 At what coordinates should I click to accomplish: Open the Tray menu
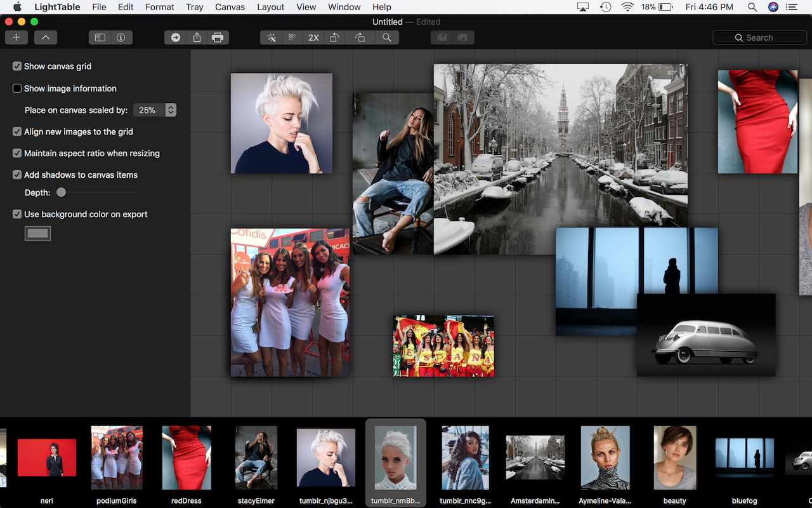[x=194, y=7]
